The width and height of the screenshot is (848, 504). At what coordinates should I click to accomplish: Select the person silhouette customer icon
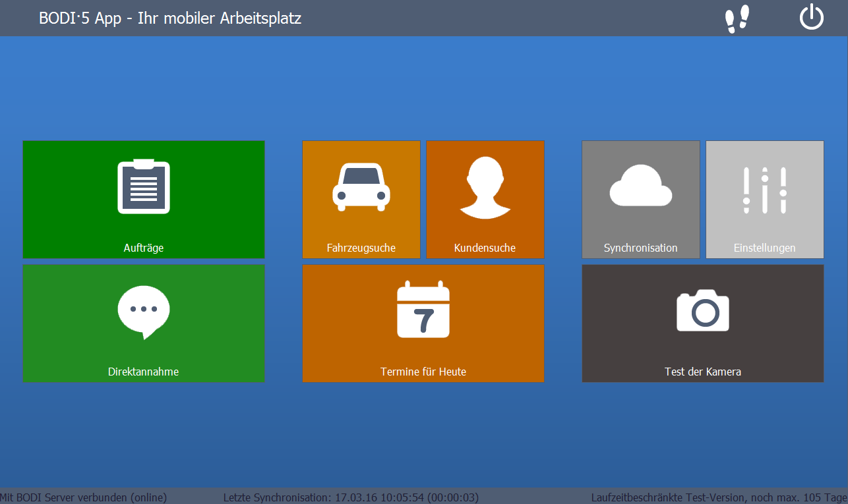[x=485, y=187]
